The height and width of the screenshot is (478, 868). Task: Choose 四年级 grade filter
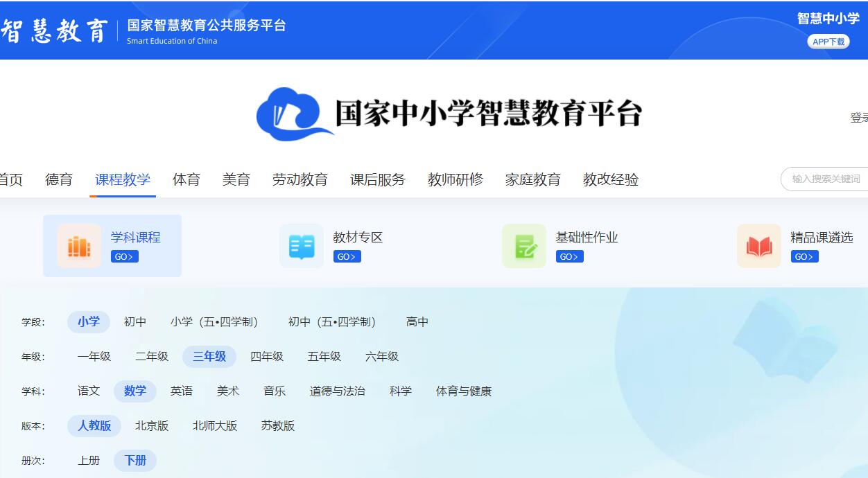267,357
